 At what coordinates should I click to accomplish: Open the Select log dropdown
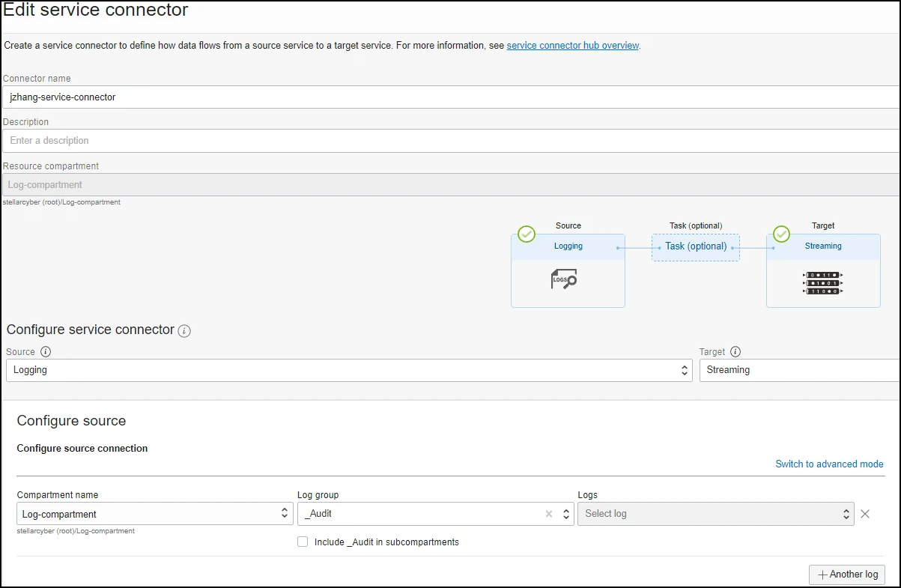[x=715, y=514]
